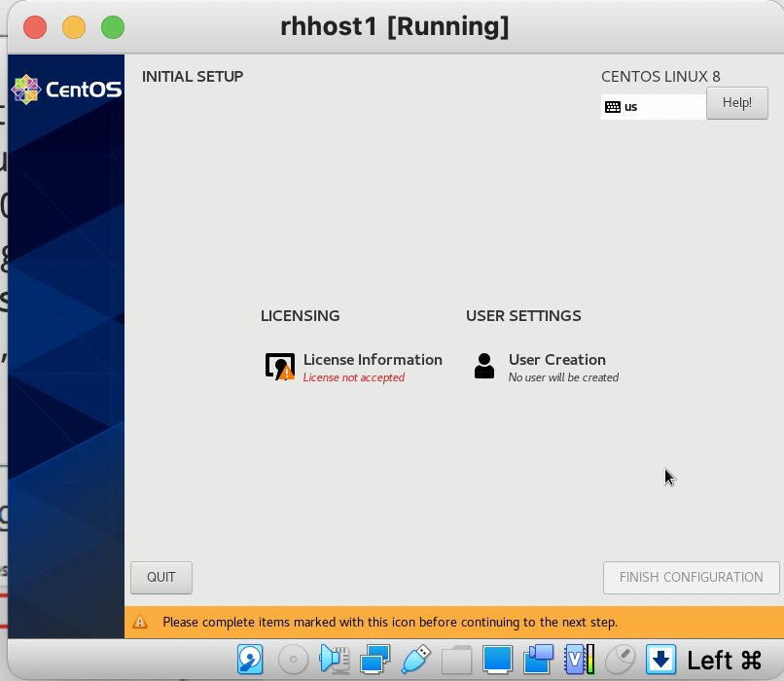Click the QUIT button
Viewport: 784px width, 681px height.
coord(161,578)
